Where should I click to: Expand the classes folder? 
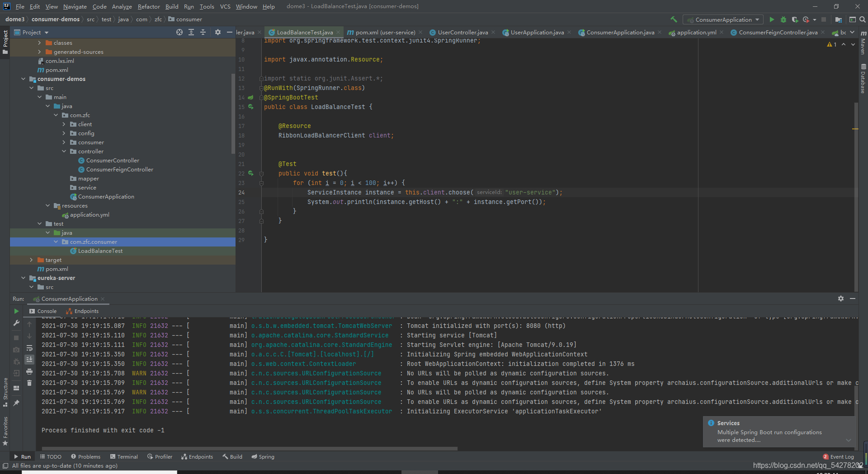[39, 43]
